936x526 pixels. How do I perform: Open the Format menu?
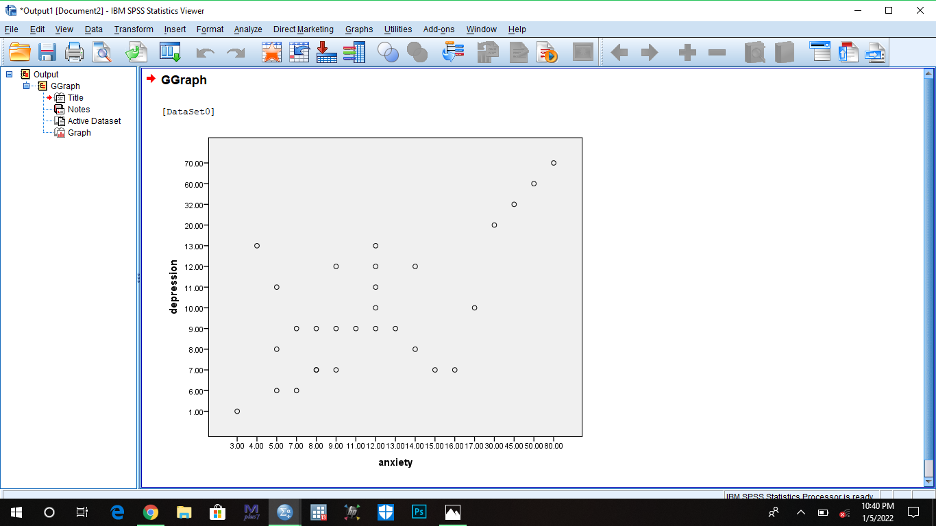(x=210, y=29)
